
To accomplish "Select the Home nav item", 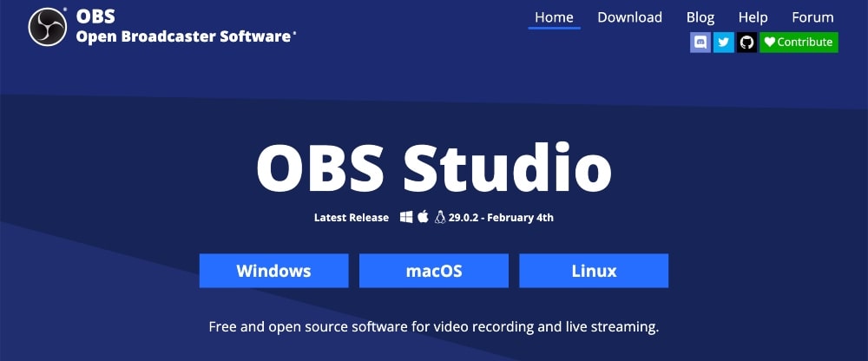I will [554, 17].
